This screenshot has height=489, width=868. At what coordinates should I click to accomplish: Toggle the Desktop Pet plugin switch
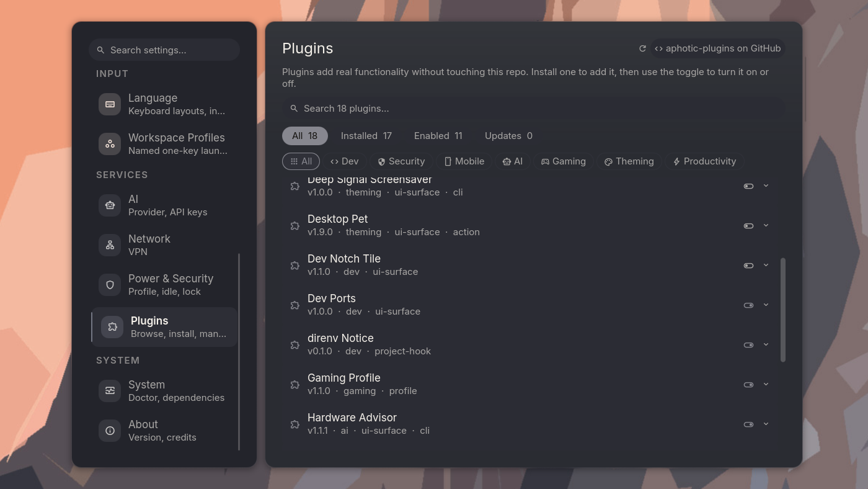[x=748, y=226]
